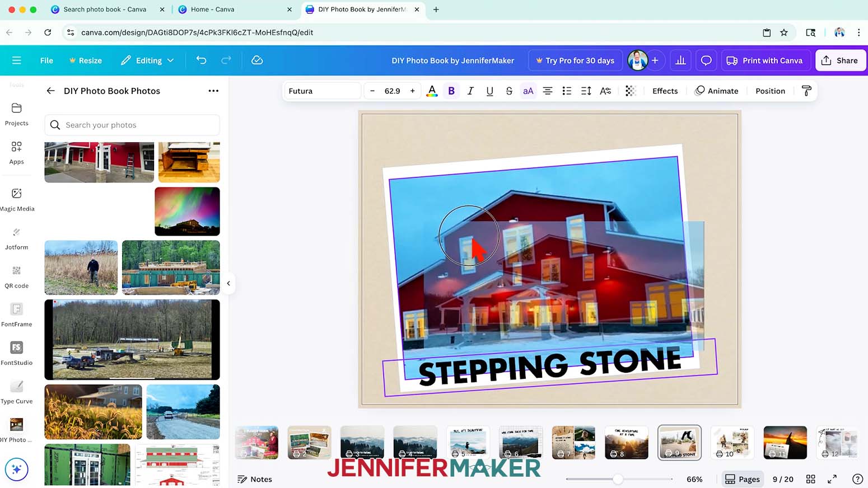Click Try Pro for 30 days
Image resolution: width=868 pixels, height=488 pixels.
coord(575,60)
